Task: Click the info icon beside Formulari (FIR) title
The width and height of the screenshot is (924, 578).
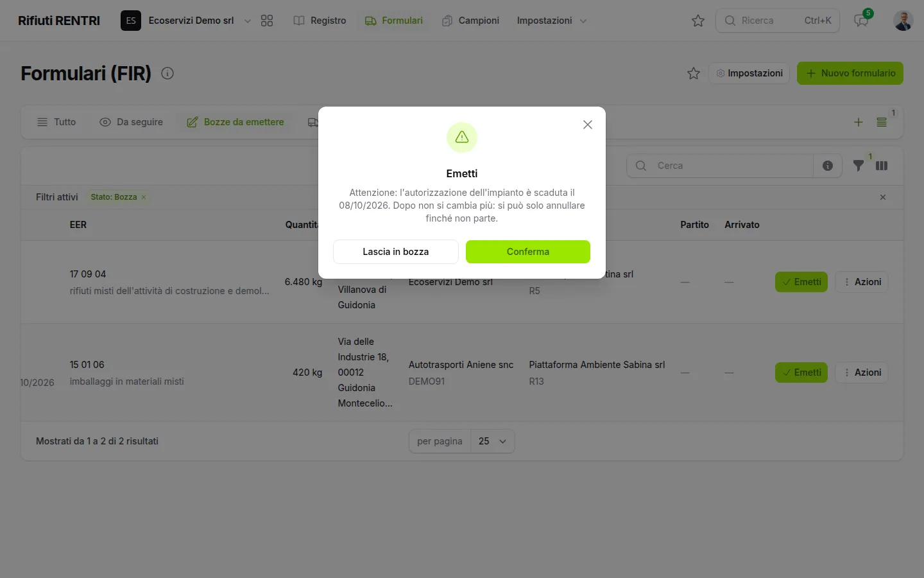Action: [167, 73]
